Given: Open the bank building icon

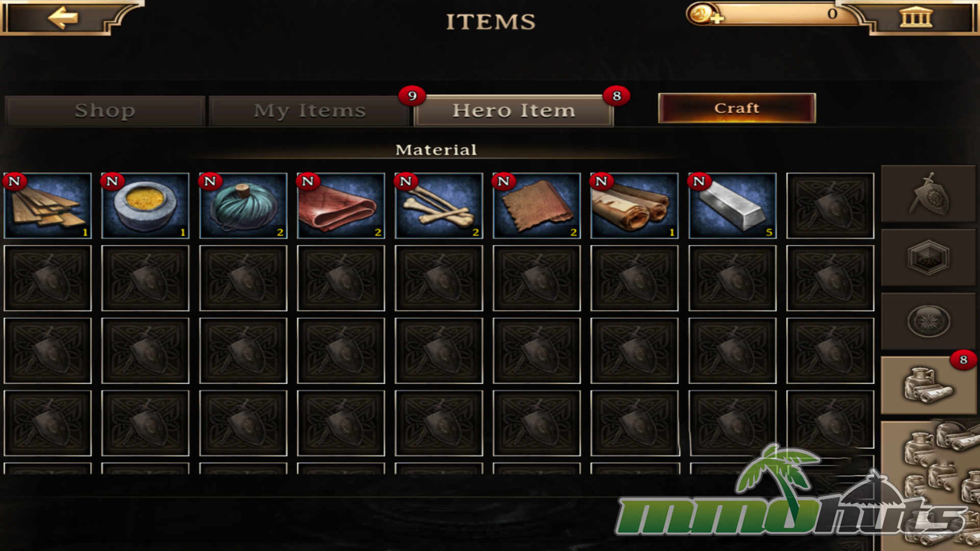Looking at the screenshot, I should click(916, 17).
